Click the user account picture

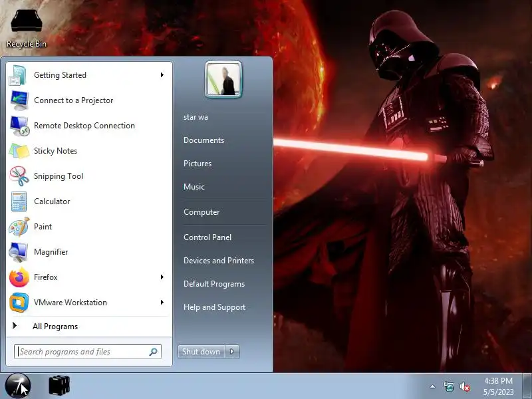[223, 79]
